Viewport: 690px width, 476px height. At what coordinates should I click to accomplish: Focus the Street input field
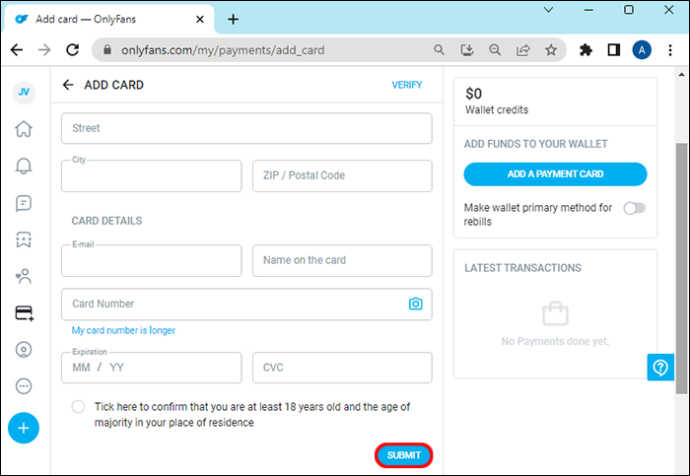(x=246, y=128)
